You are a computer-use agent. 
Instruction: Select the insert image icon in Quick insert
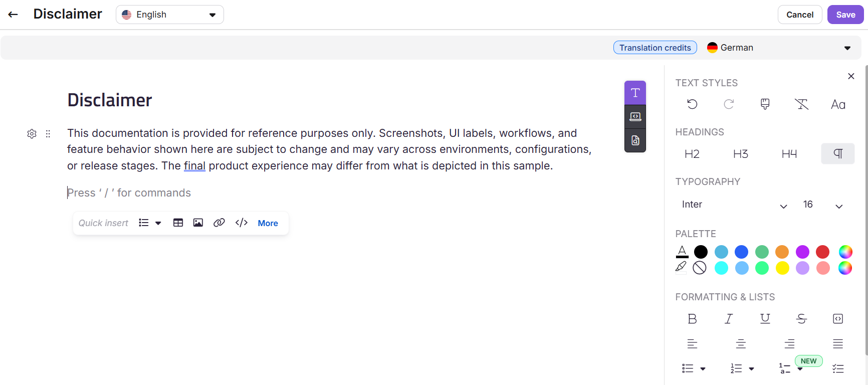pyautogui.click(x=198, y=223)
